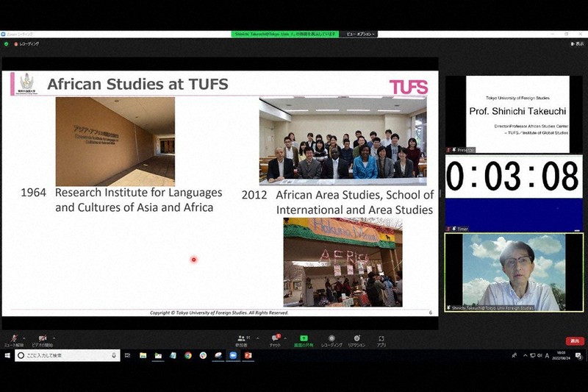Open Google Chrome from the taskbar

pos(188,355)
